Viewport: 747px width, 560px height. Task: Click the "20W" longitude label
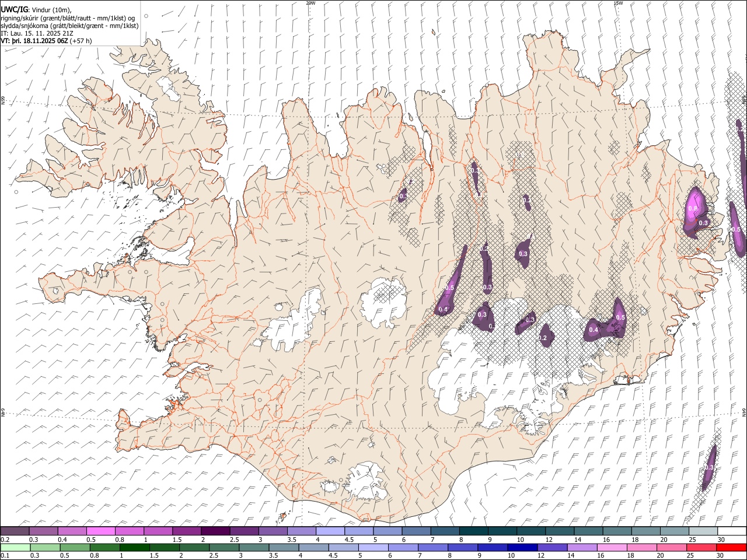pyautogui.click(x=310, y=3)
